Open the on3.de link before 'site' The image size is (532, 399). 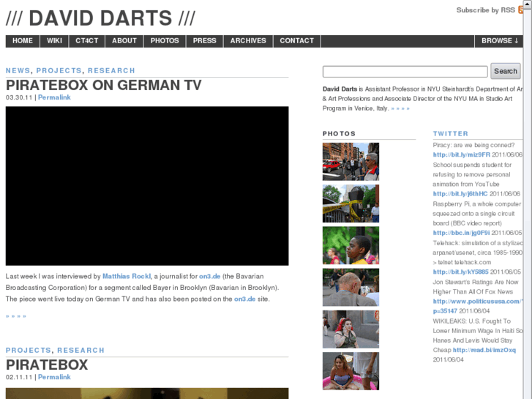244,299
